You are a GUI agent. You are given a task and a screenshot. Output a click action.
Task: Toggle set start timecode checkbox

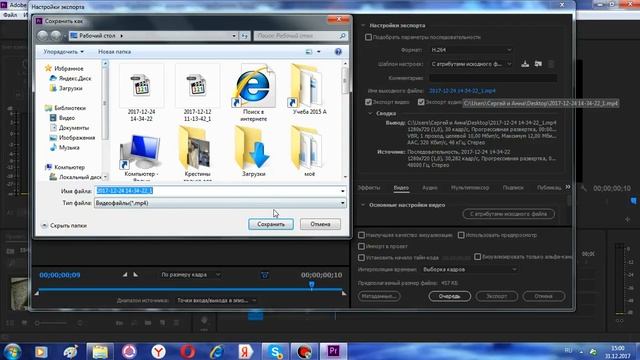tap(361, 258)
